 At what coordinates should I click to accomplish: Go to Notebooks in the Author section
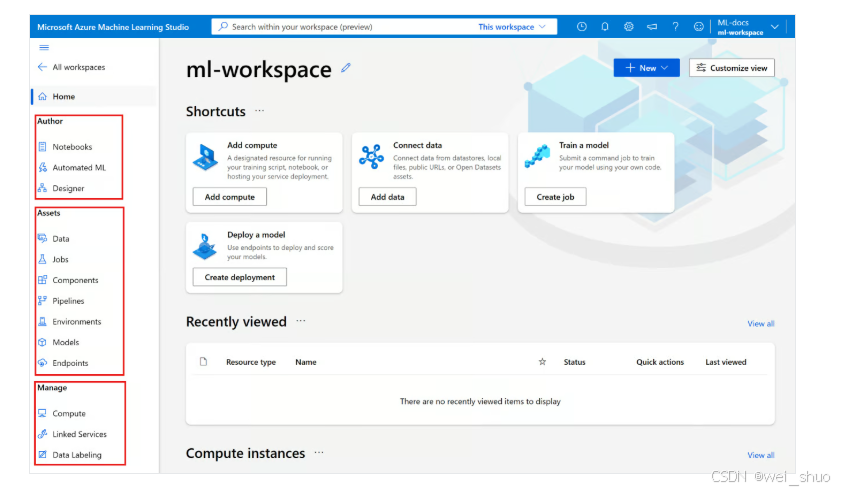[72, 147]
